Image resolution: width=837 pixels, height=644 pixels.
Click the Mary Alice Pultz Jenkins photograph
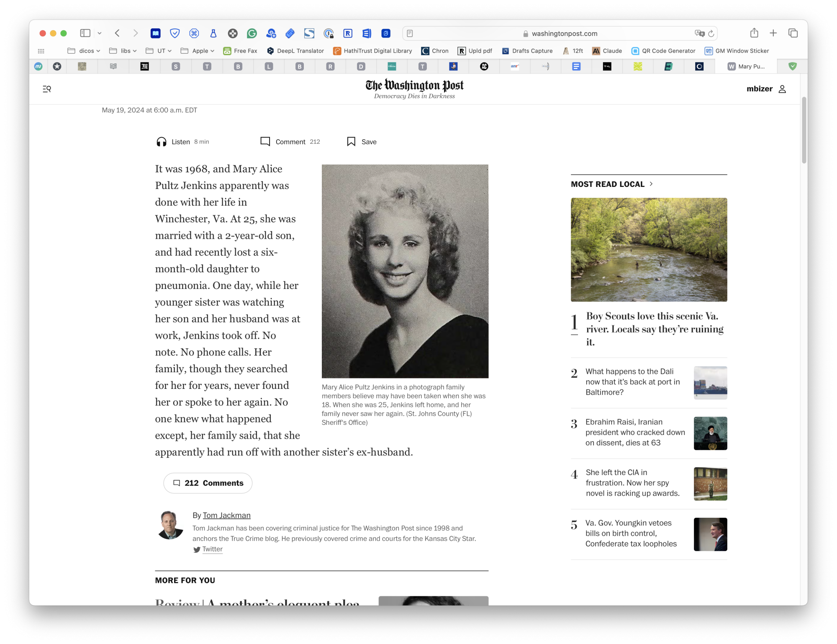pyautogui.click(x=405, y=271)
